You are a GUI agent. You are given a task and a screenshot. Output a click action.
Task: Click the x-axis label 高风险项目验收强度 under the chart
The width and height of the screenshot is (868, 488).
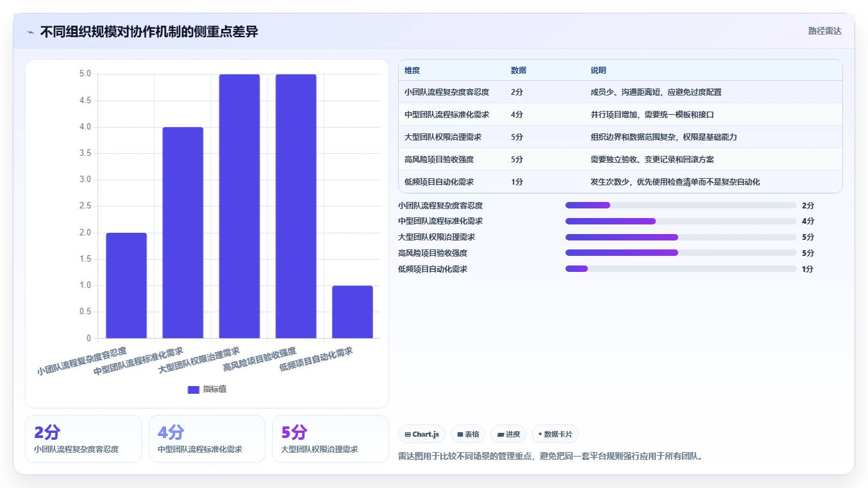tap(259, 360)
